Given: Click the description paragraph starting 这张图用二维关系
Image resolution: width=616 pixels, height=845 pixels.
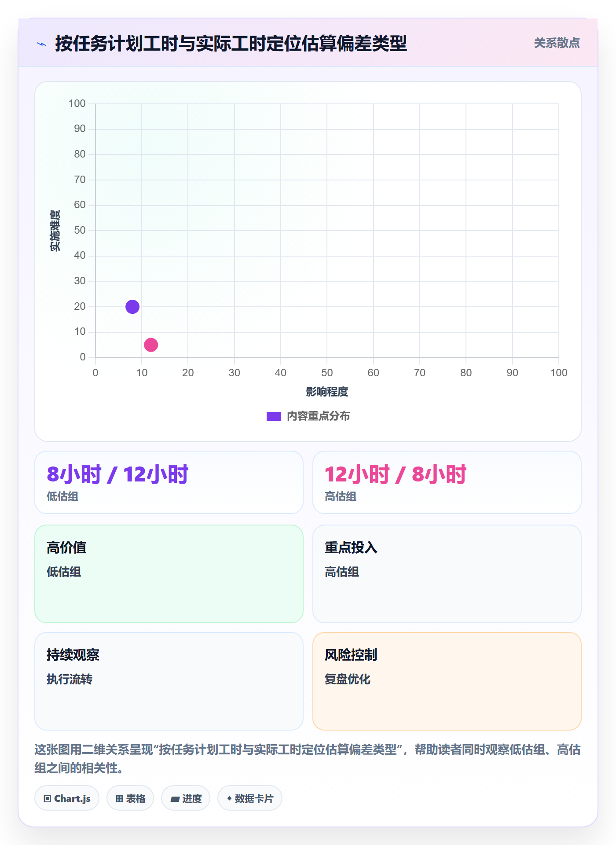Looking at the screenshot, I should click(x=308, y=758).
